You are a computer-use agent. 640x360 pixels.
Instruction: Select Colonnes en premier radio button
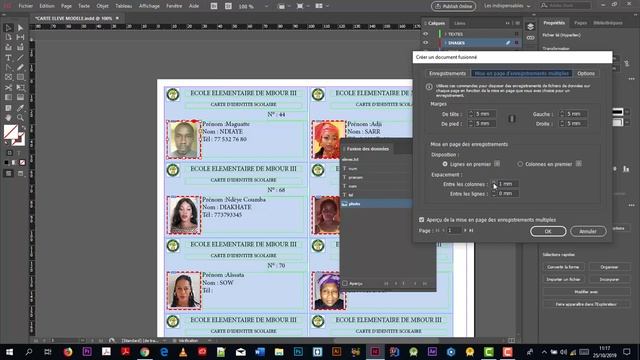point(520,164)
